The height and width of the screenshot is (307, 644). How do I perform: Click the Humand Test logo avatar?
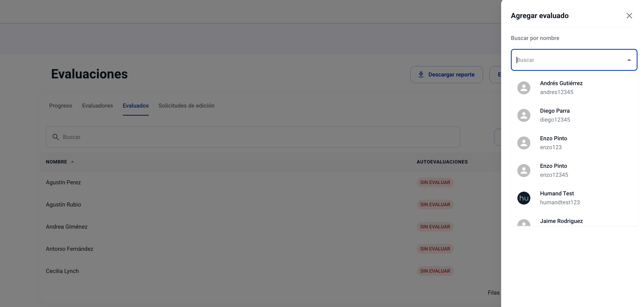click(x=524, y=198)
